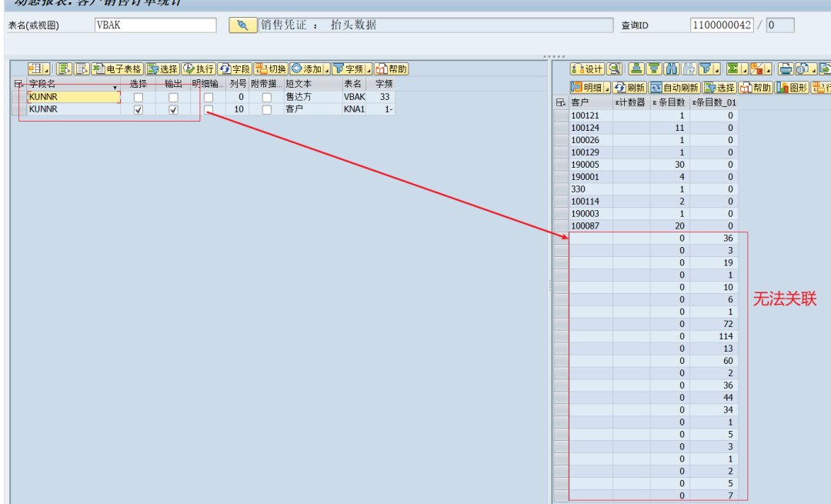Viewport: 831px width, 504px height.
Task: Uncheck 输出 checkbox for KNA1 KUNNR row
Action: tap(173, 110)
